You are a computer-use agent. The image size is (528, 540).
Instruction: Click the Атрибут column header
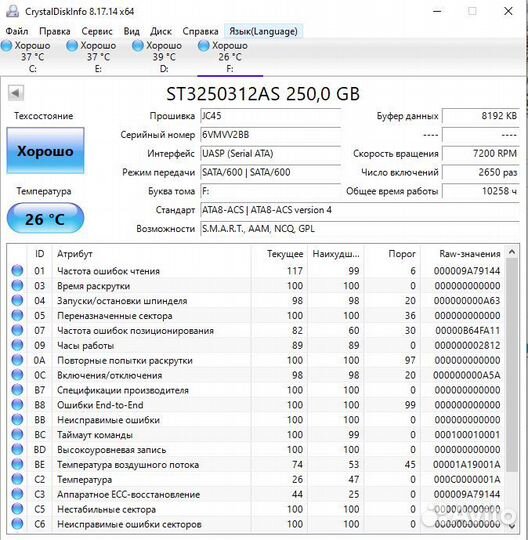click(152, 254)
